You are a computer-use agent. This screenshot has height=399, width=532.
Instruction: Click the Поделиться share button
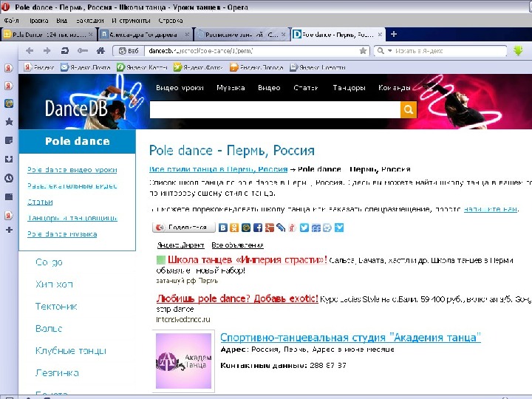click(184, 228)
